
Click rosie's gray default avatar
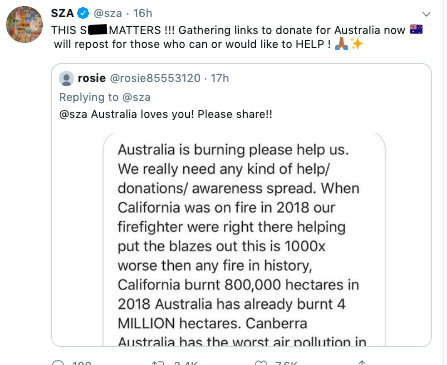click(x=66, y=78)
